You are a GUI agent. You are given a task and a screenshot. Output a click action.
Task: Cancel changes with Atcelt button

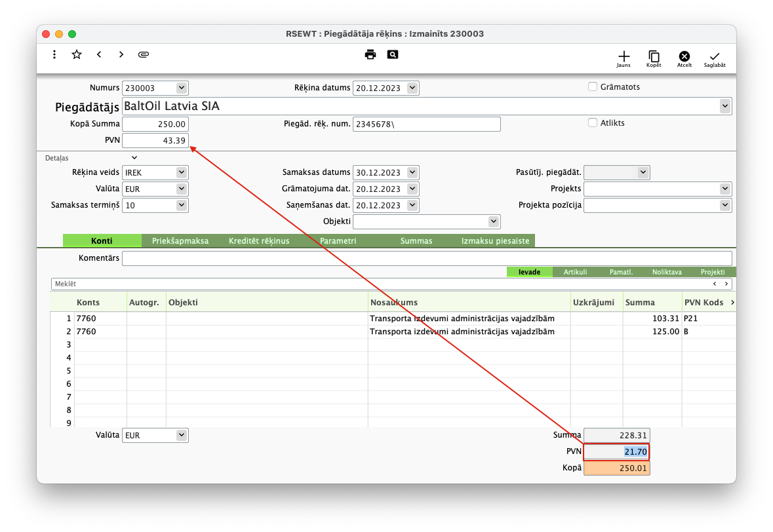pyautogui.click(x=684, y=58)
